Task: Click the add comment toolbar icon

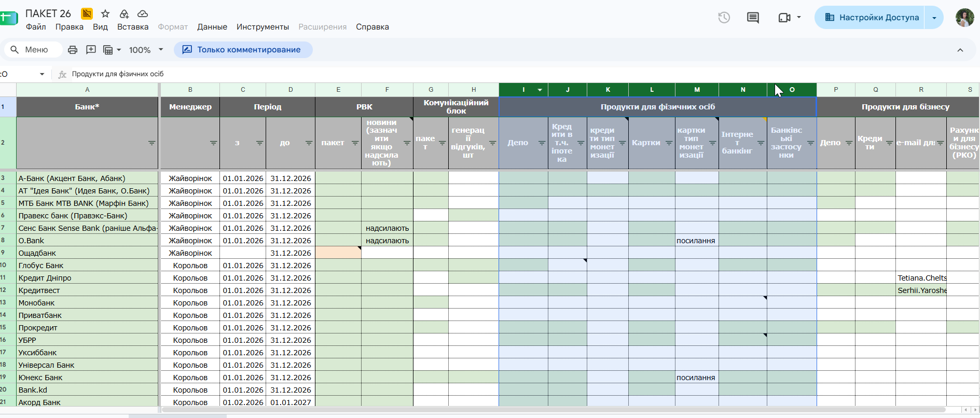Action: [91, 50]
